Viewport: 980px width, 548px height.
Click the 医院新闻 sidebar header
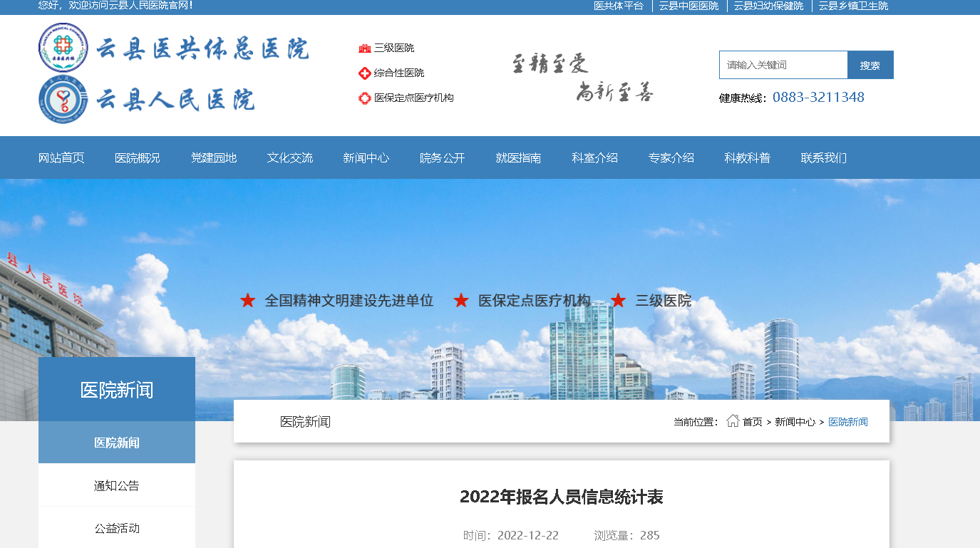(117, 390)
